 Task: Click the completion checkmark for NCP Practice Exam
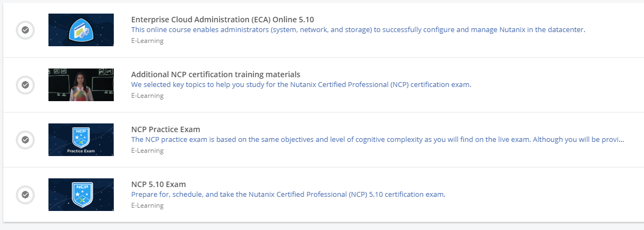click(x=25, y=140)
